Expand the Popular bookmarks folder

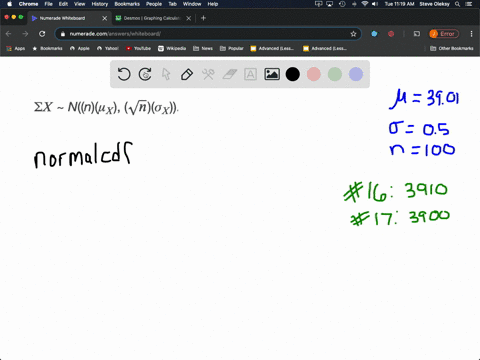point(232,48)
